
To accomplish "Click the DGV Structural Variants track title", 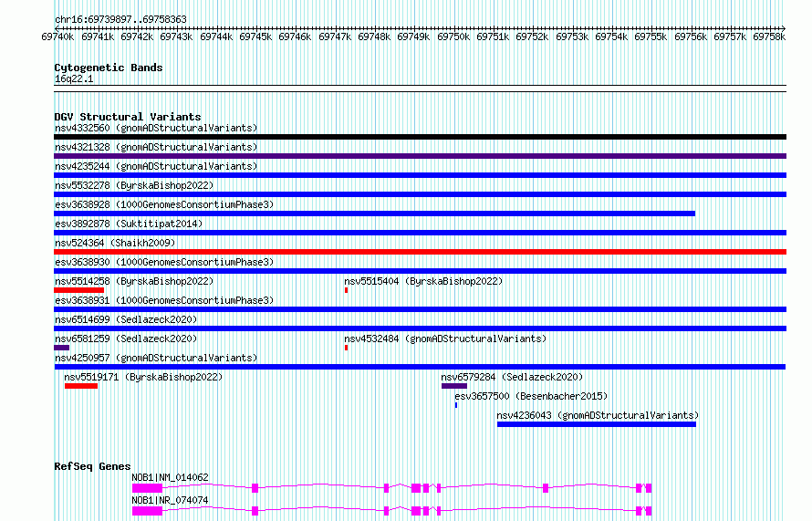I will pyautogui.click(x=128, y=117).
